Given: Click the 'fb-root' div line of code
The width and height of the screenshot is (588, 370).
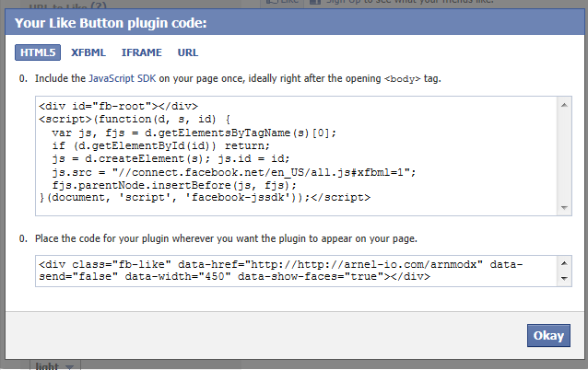Looking at the screenshot, I should coord(118,106).
